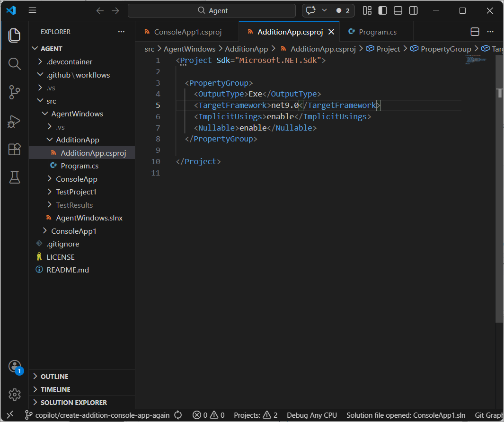The height and width of the screenshot is (422, 504).
Task: Open the Extensions view
Action: coord(15,149)
